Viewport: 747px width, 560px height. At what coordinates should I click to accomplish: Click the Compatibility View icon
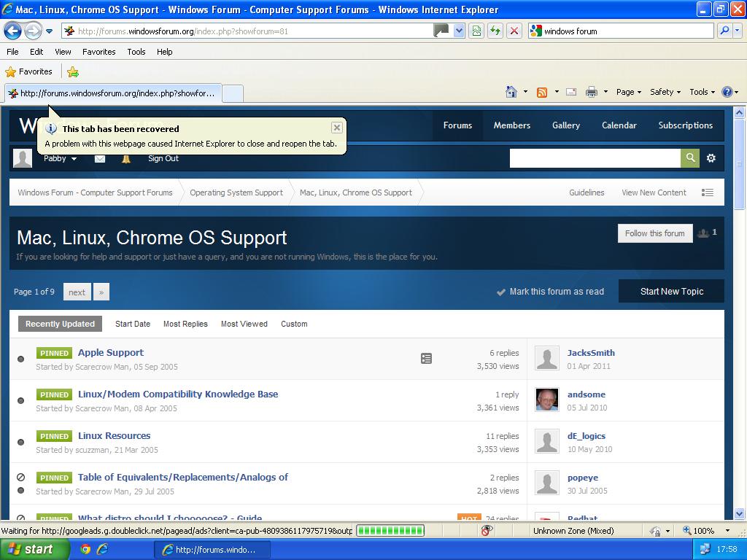pos(476,31)
